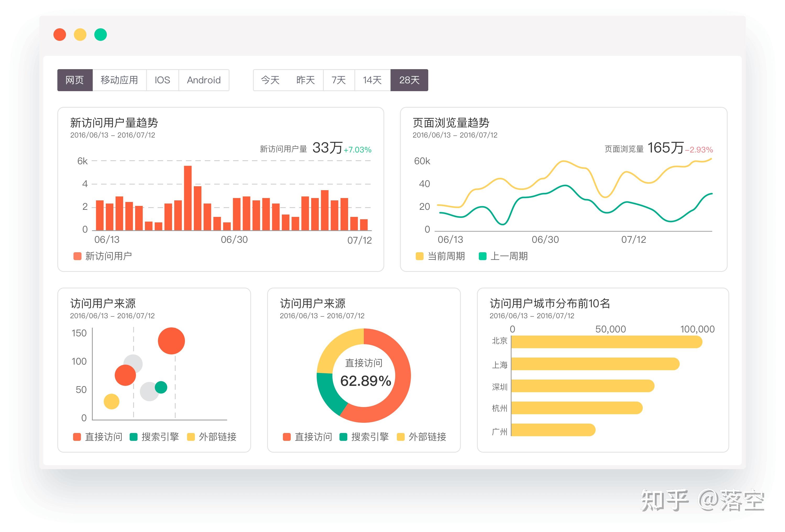Viewport: 785px width, 532px height.
Task: Switch to the IOS tab
Action: click(162, 80)
